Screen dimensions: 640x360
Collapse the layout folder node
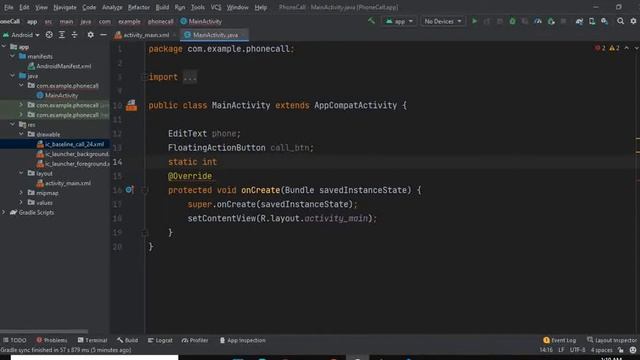[22, 173]
